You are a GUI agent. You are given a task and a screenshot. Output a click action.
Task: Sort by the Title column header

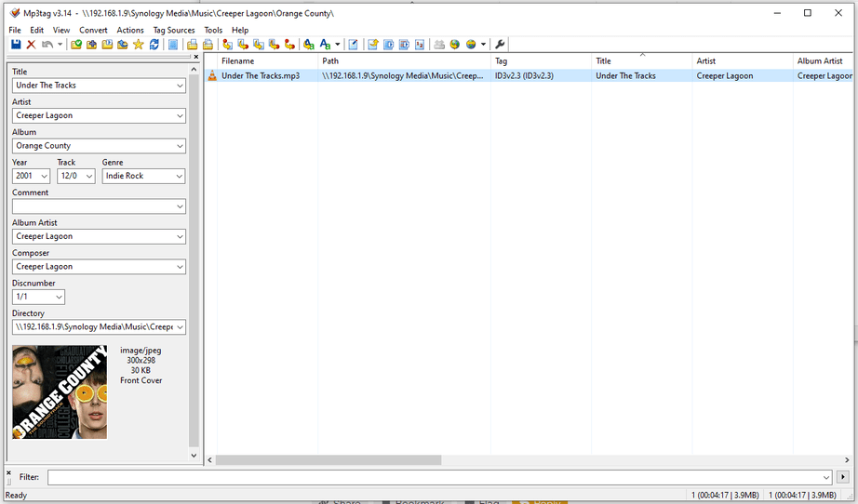[x=641, y=61]
